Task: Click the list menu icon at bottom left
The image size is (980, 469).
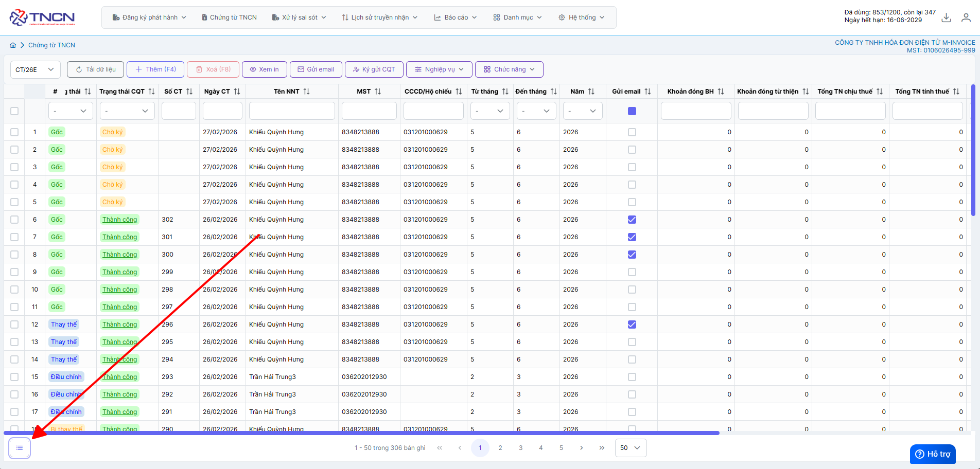Action: coord(20,448)
